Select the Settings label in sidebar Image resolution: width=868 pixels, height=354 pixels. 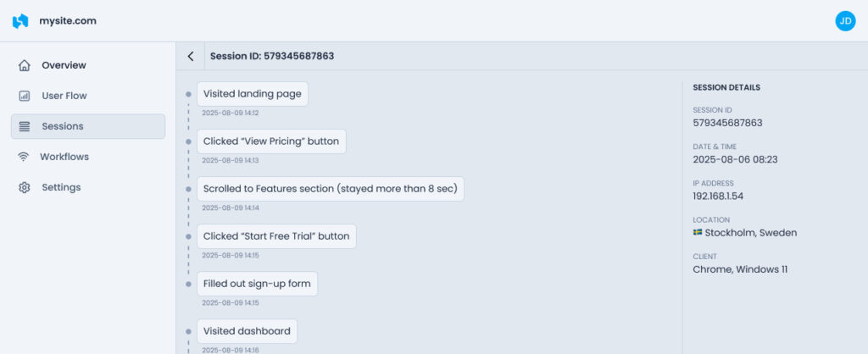[x=61, y=187]
